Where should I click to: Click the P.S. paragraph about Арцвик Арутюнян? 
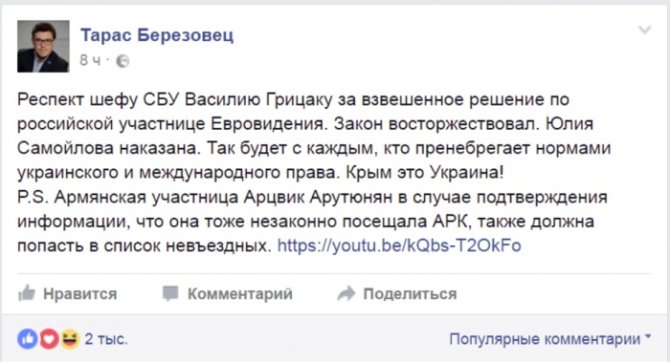(312, 221)
